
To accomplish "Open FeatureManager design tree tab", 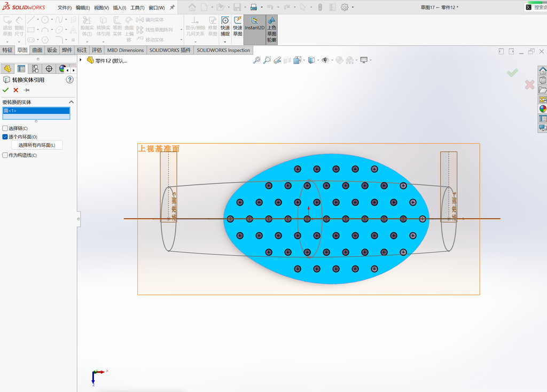I will [7, 69].
